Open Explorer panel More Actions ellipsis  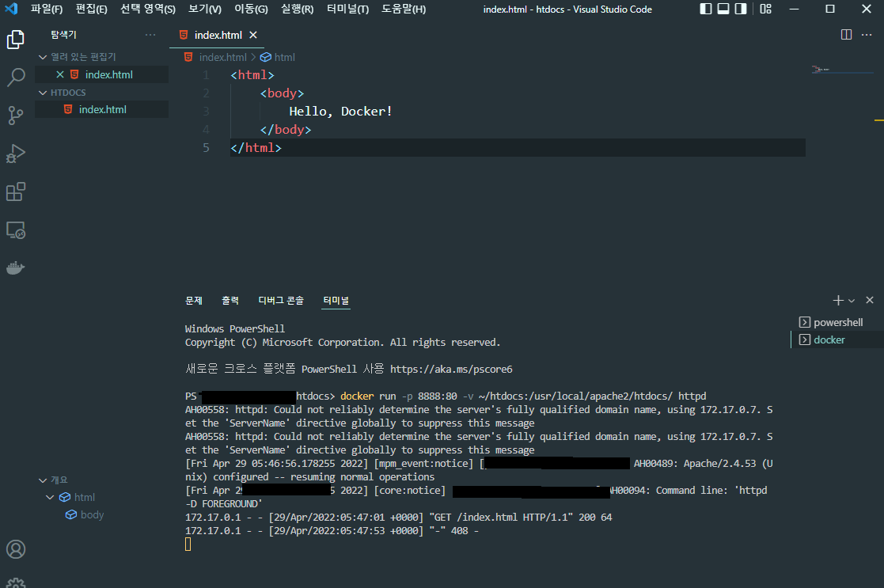click(150, 34)
